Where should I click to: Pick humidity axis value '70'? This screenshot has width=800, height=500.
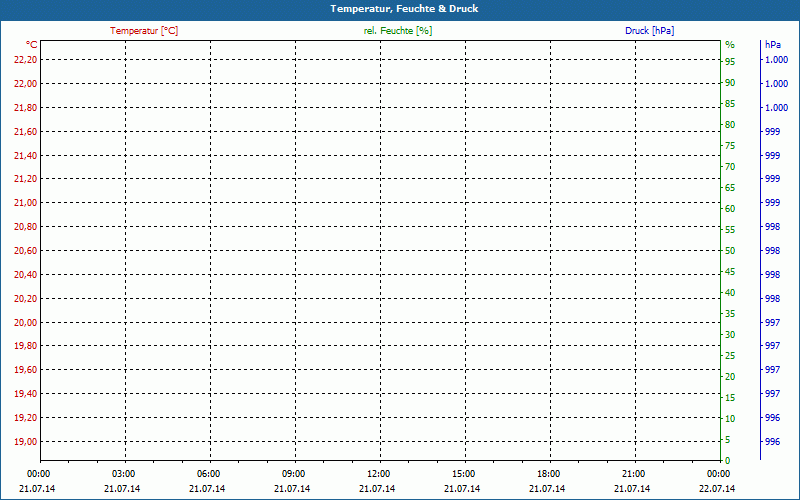tap(730, 167)
